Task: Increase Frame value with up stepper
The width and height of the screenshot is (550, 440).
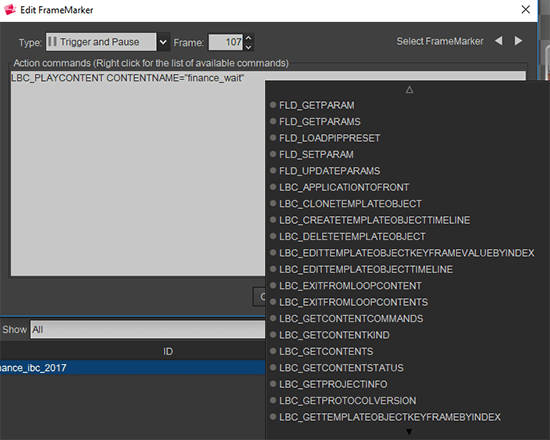Action: pos(248,38)
